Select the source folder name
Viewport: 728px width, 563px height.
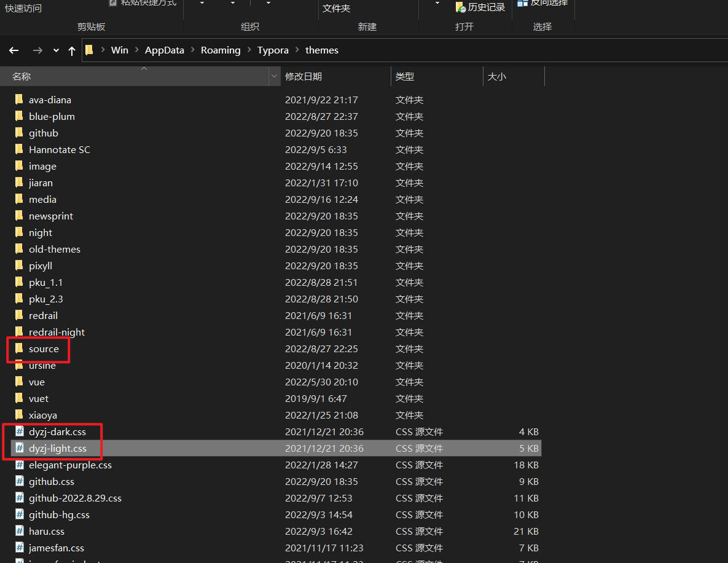tap(44, 349)
